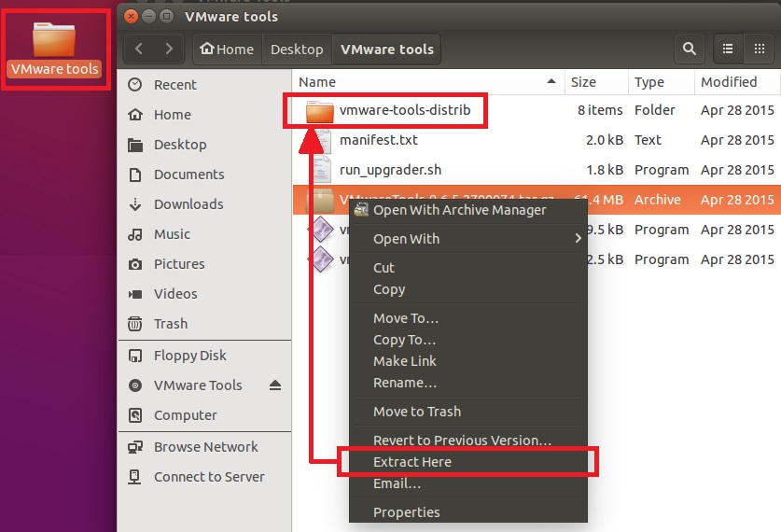781x532 pixels.
Task: Select the manifest.txt file icon
Action: (322, 141)
